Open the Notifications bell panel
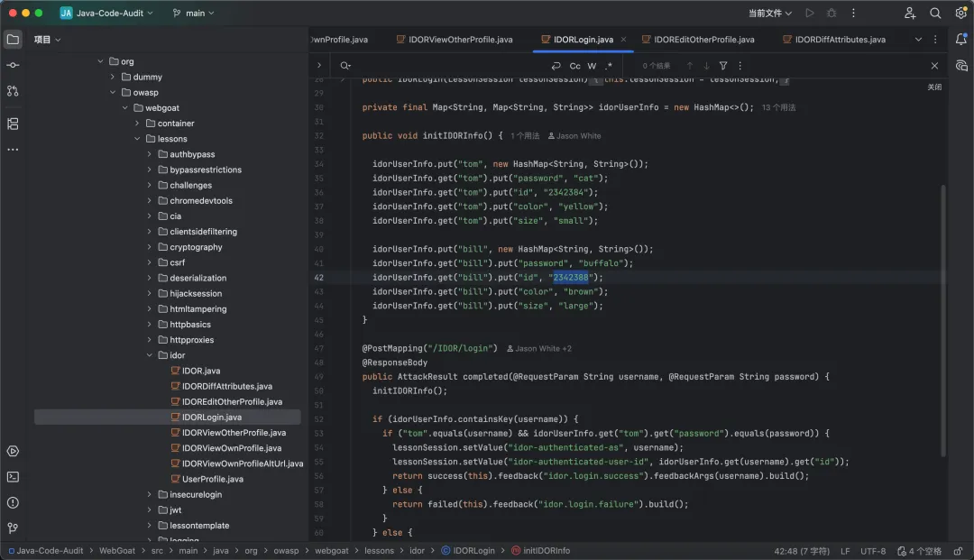 [961, 40]
